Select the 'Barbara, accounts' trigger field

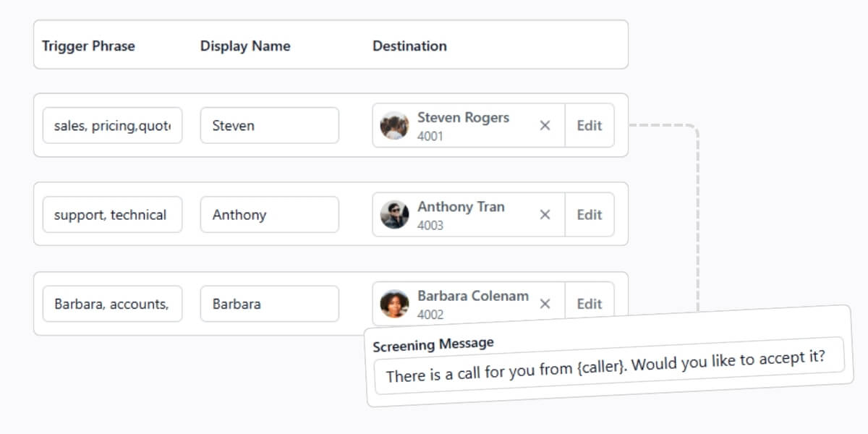[111, 304]
